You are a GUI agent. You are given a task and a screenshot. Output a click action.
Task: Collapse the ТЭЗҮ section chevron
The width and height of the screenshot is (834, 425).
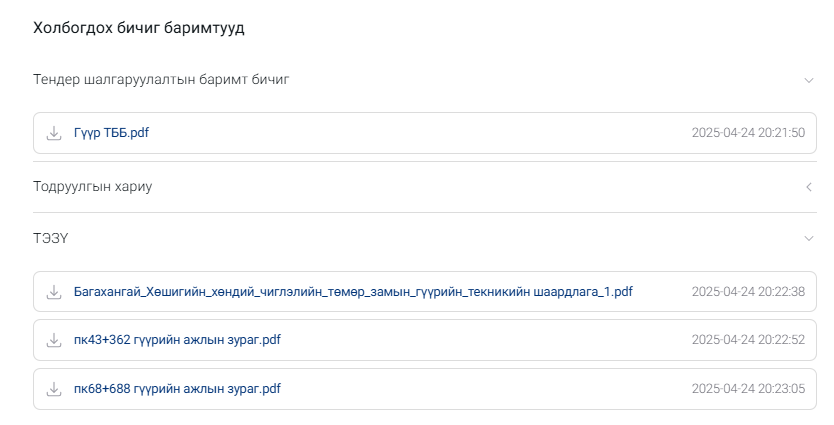(x=808, y=238)
